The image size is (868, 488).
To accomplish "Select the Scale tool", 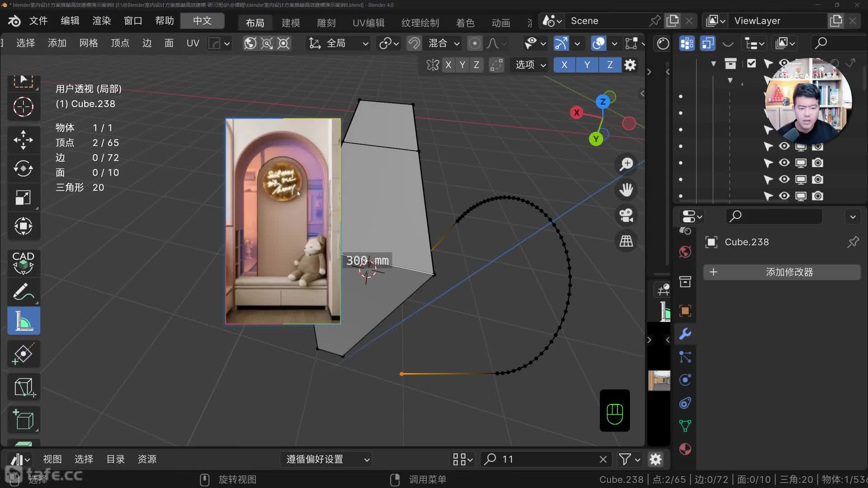I will coord(23,197).
